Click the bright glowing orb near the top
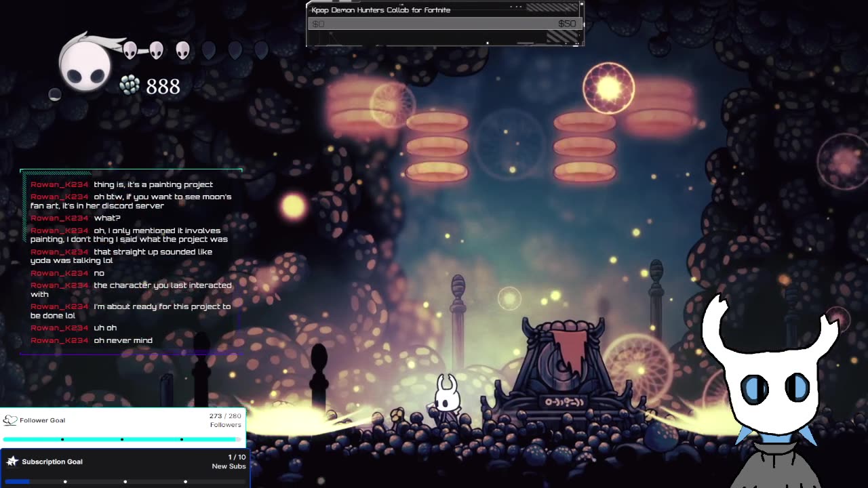868x488 pixels. pos(608,88)
